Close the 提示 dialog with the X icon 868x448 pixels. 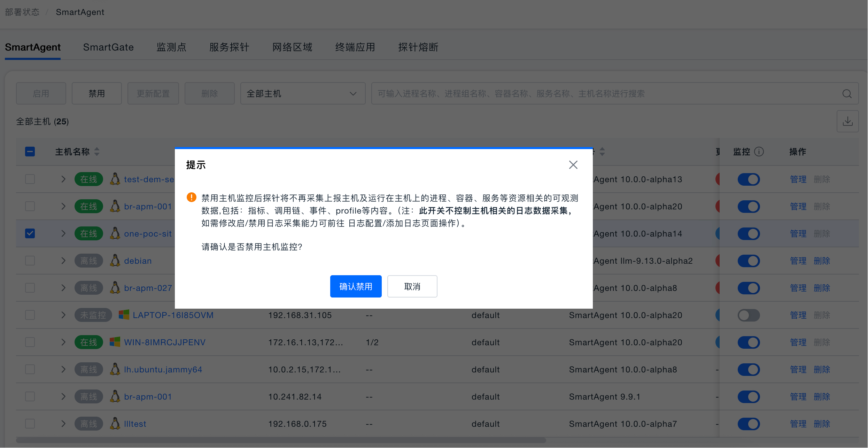pyautogui.click(x=573, y=165)
